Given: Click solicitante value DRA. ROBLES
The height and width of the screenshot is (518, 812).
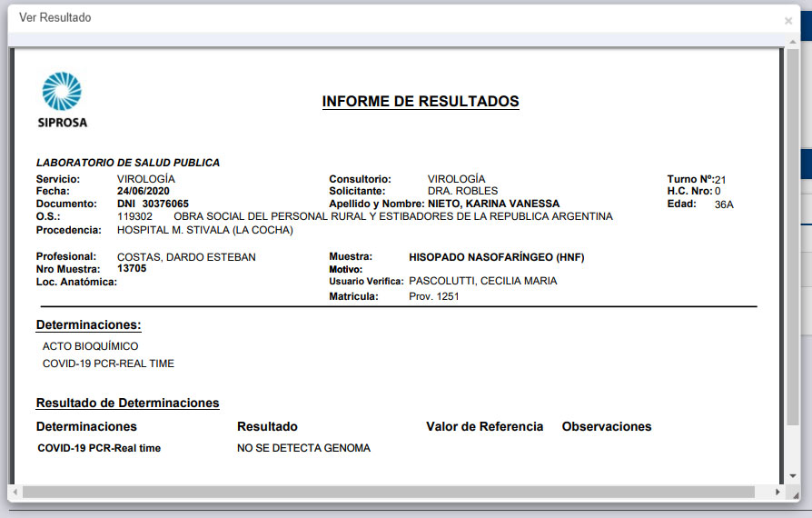Looking at the screenshot, I should (x=462, y=191).
